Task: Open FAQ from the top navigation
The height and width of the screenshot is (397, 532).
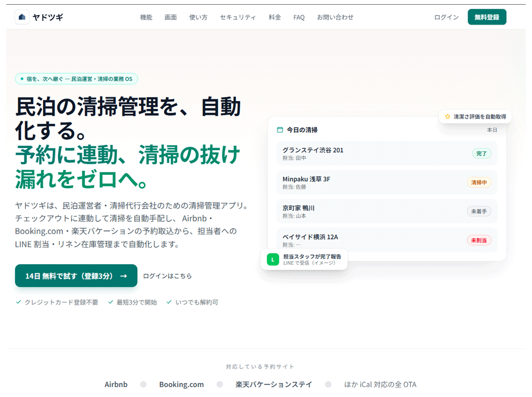Action: [x=299, y=17]
